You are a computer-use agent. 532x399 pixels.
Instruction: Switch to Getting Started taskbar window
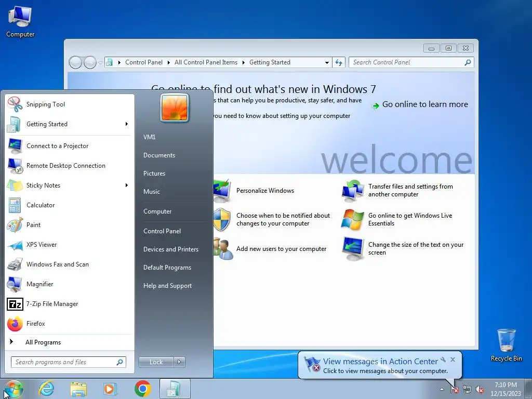175,389
